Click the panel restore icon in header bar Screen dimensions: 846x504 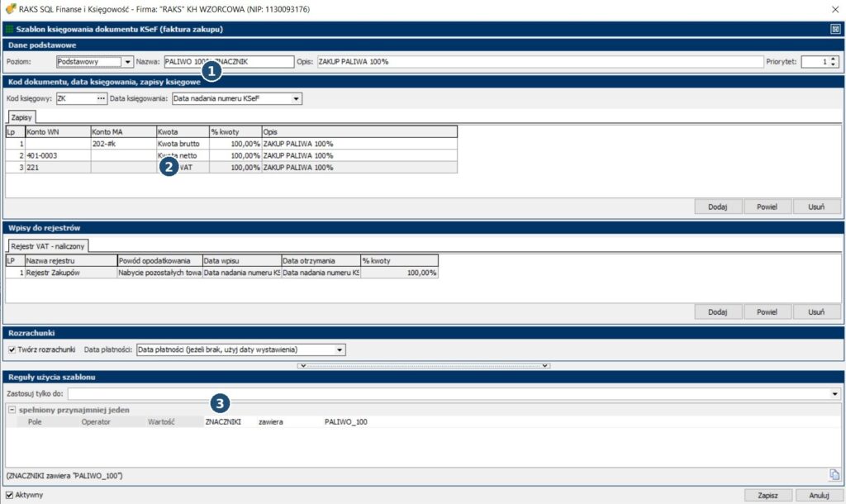pyautogui.click(x=835, y=29)
